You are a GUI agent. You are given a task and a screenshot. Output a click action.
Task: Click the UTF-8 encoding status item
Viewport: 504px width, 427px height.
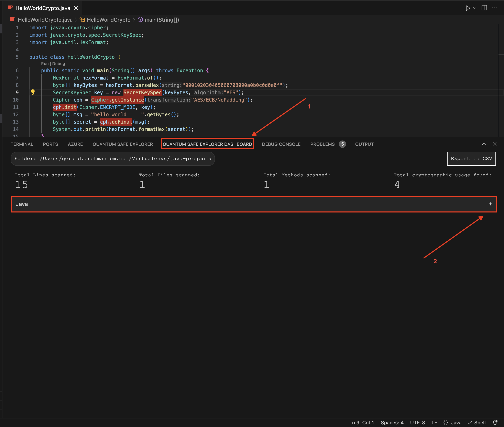coord(417,423)
